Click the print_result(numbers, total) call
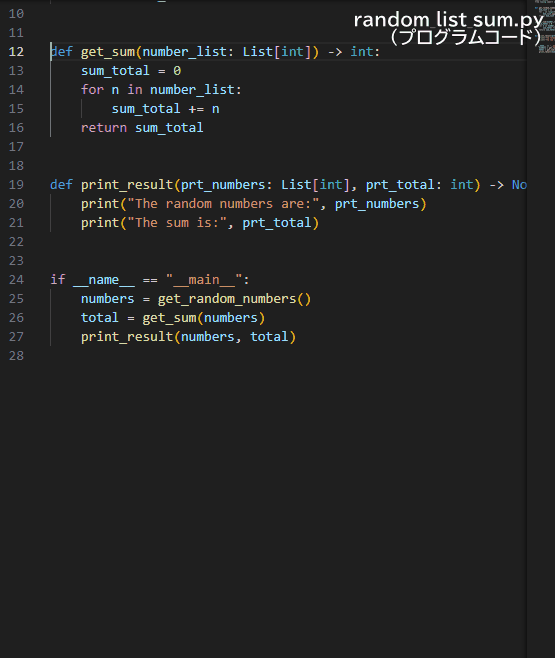 click(x=188, y=337)
